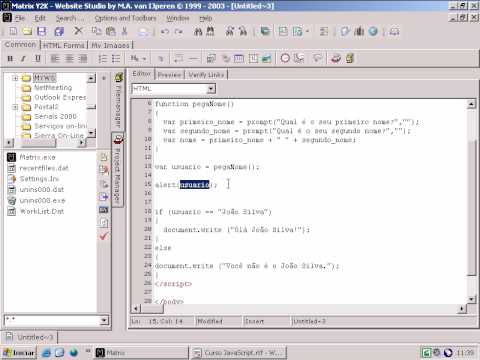
Task: Switch to the HTML Forms toolbar tab
Action: (64, 45)
